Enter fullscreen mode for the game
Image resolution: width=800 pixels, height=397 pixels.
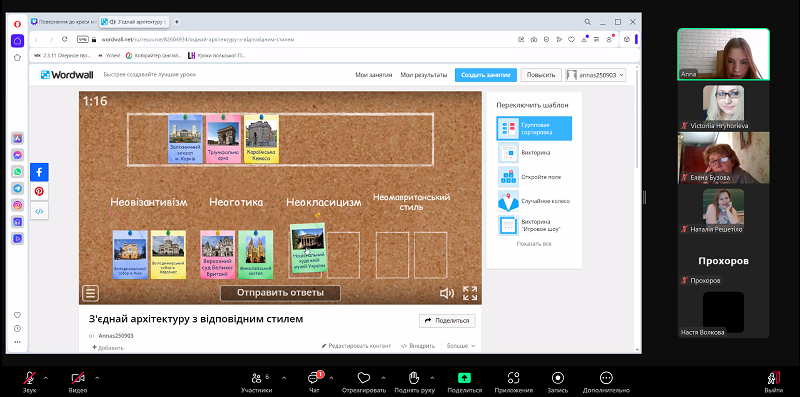470,293
